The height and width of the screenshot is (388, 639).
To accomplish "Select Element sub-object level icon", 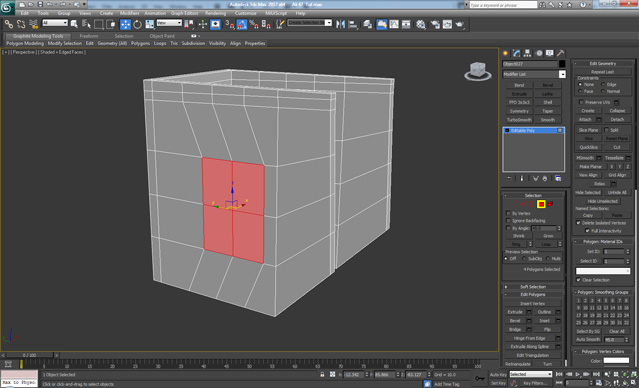I will [550, 204].
